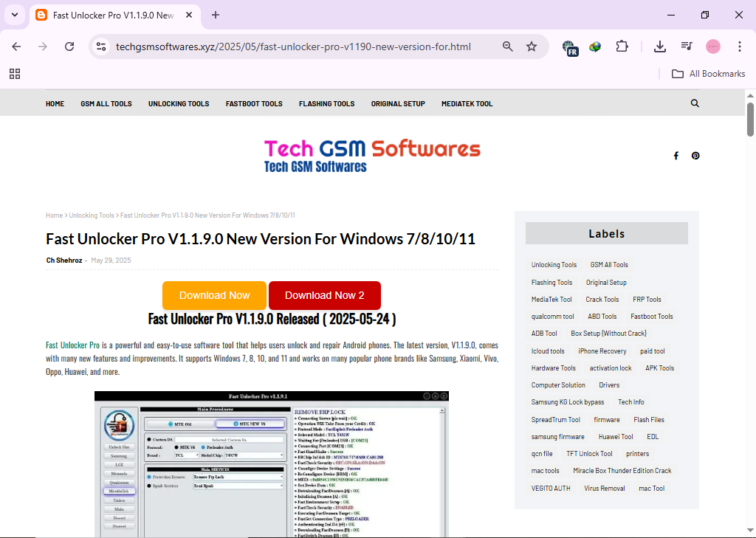This screenshot has width=756, height=538.
Task: Open the Samsung KG Lock bypass label
Action: (568, 402)
